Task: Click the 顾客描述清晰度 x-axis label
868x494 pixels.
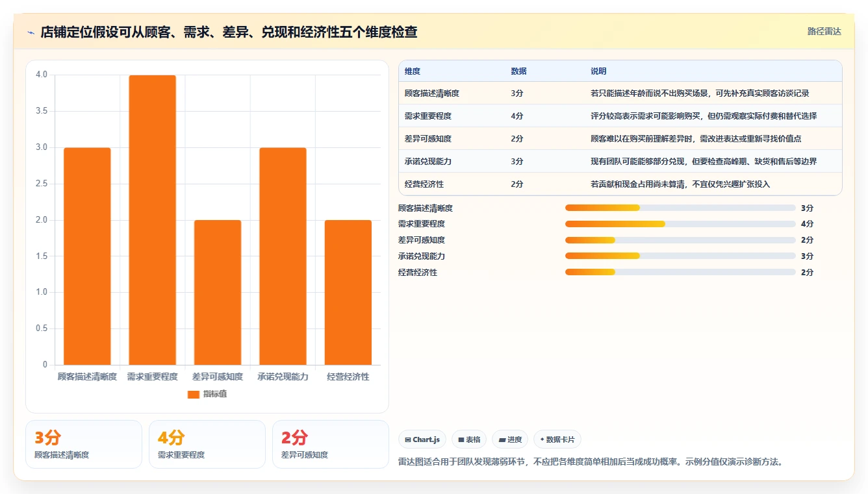Action: coord(87,377)
